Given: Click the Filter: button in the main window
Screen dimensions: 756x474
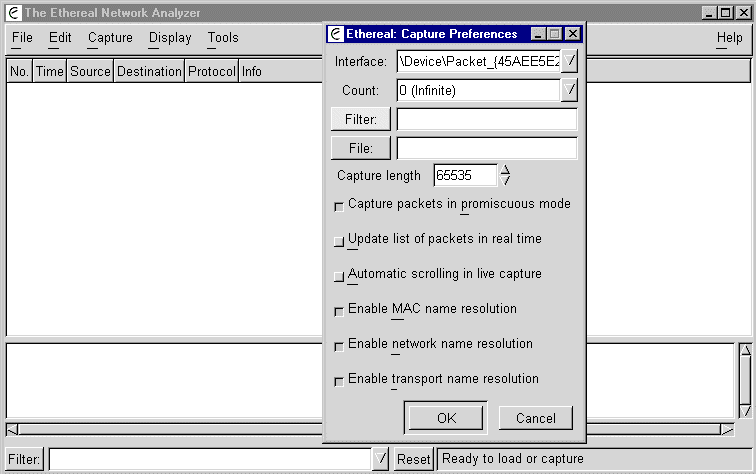Looking at the screenshot, I should (x=24, y=459).
